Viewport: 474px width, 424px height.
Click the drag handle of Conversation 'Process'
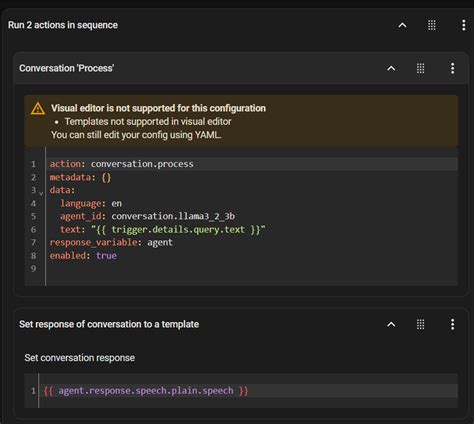point(421,68)
